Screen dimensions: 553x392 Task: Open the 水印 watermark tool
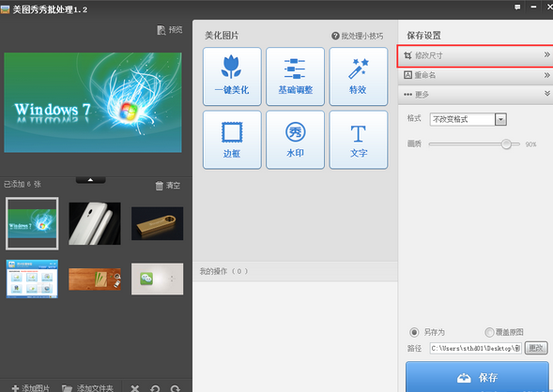click(295, 140)
